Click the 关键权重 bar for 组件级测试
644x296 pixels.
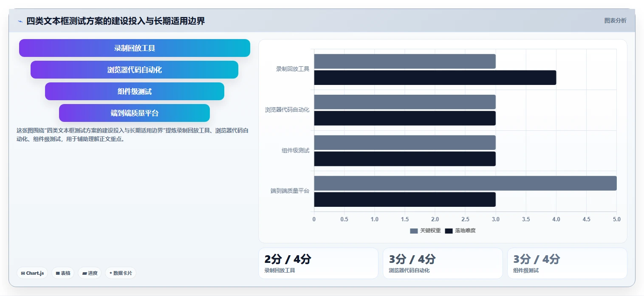[x=405, y=143]
